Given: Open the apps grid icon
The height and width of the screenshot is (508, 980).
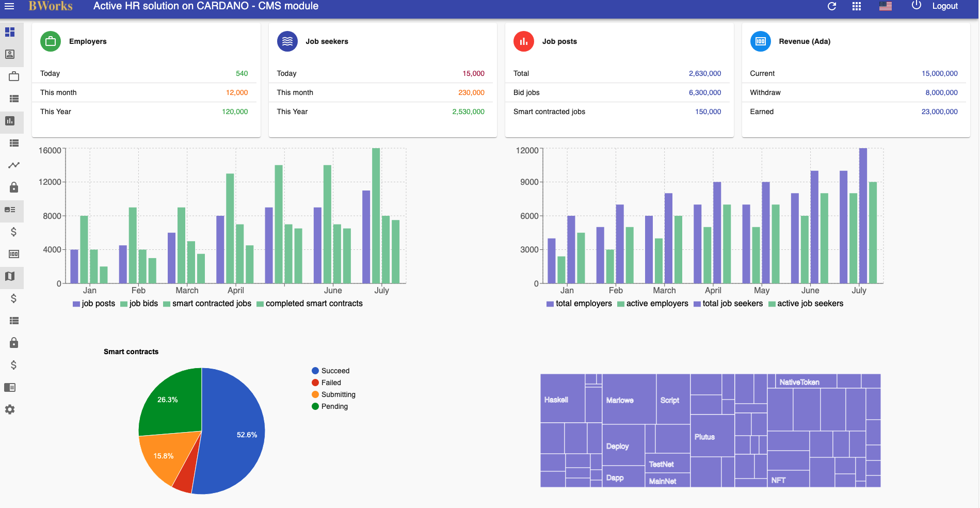Looking at the screenshot, I should coord(857,6).
